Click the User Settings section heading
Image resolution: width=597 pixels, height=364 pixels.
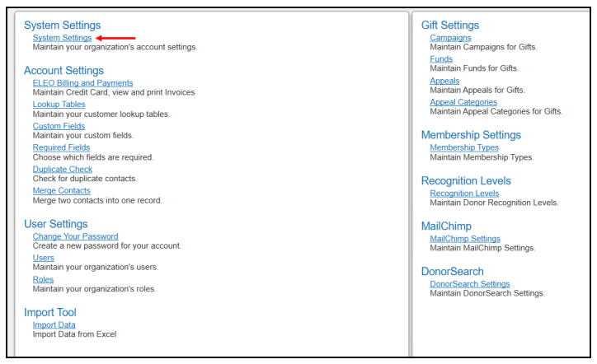(x=56, y=224)
